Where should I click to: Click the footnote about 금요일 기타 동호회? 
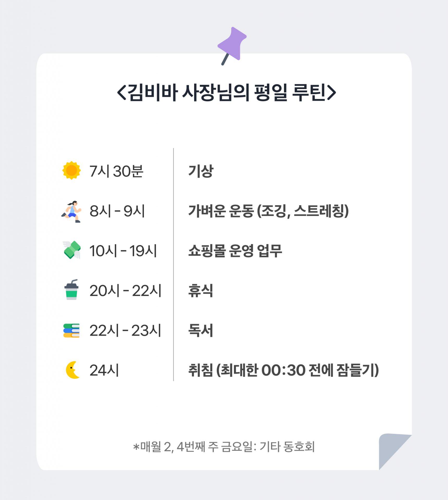(x=224, y=447)
